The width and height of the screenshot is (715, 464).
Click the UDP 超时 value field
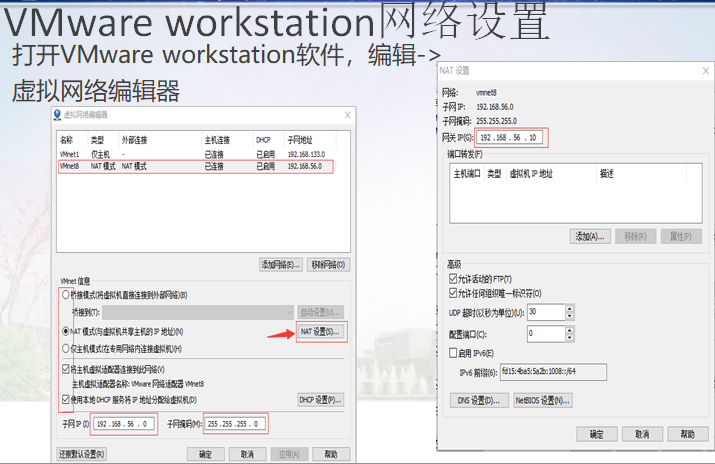(546, 312)
